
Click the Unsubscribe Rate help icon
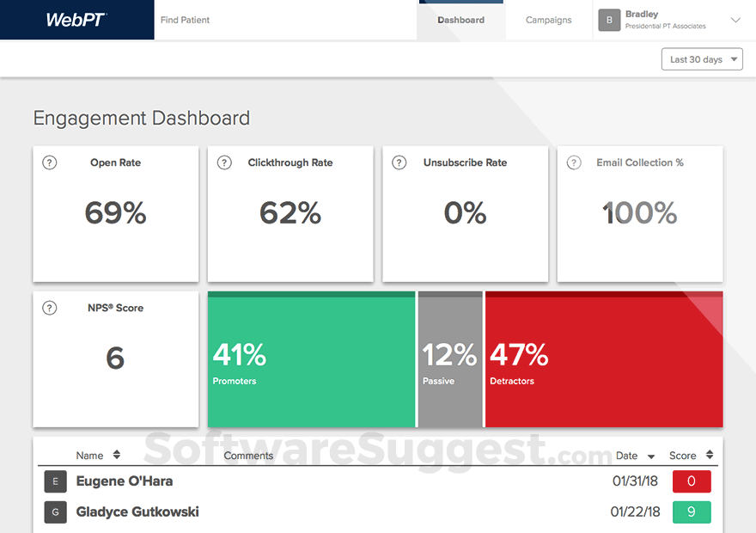click(399, 162)
